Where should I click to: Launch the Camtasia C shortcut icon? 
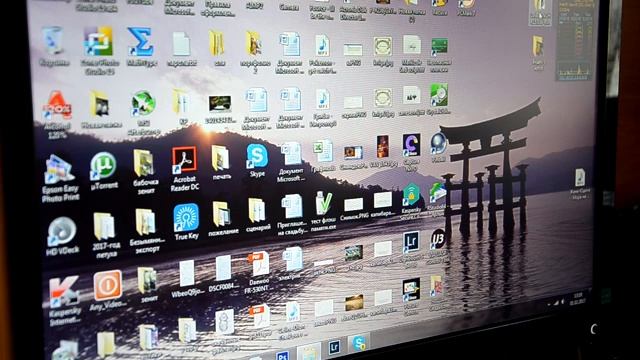[411, 144]
